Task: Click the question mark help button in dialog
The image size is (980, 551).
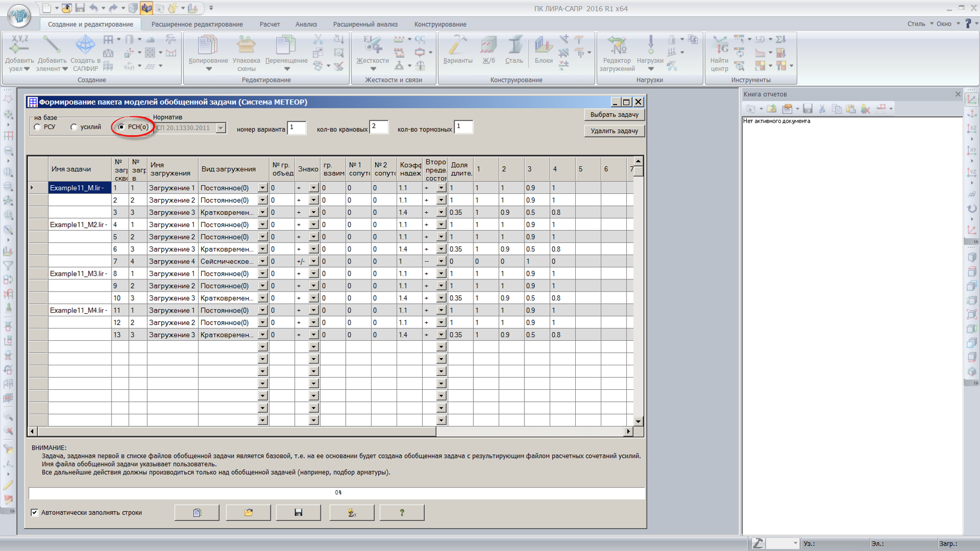Action: [x=402, y=513]
